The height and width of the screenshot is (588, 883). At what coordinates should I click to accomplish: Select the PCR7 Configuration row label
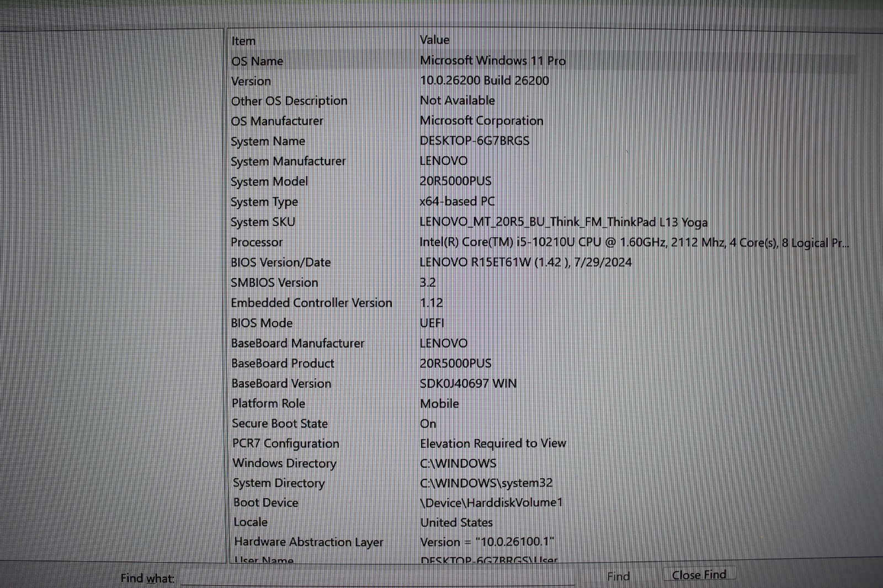click(285, 443)
